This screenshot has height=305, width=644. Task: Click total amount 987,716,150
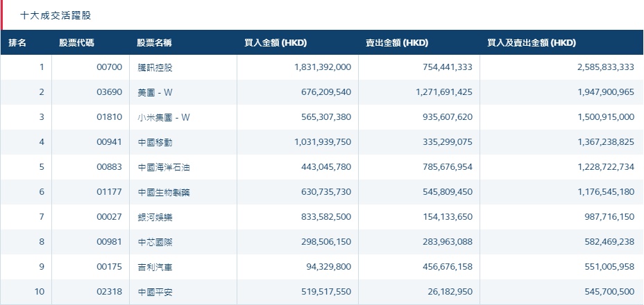pyautogui.click(x=609, y=217)
